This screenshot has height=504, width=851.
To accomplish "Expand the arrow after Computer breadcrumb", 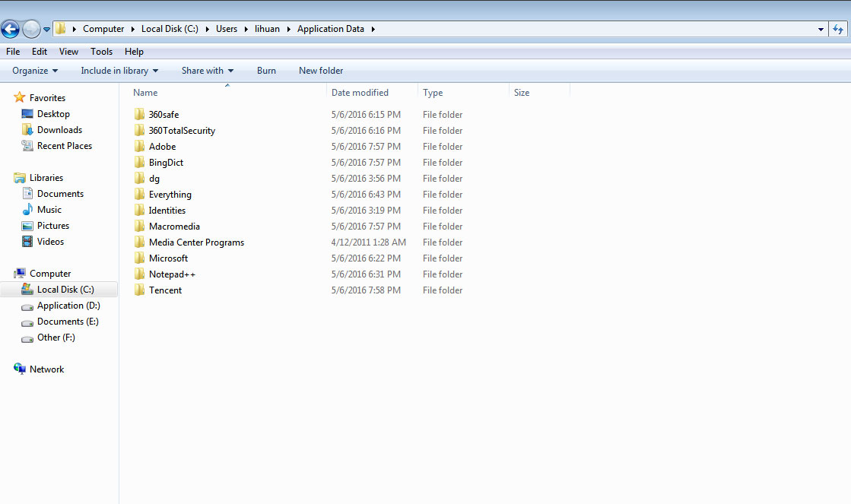I will point(132,30).
